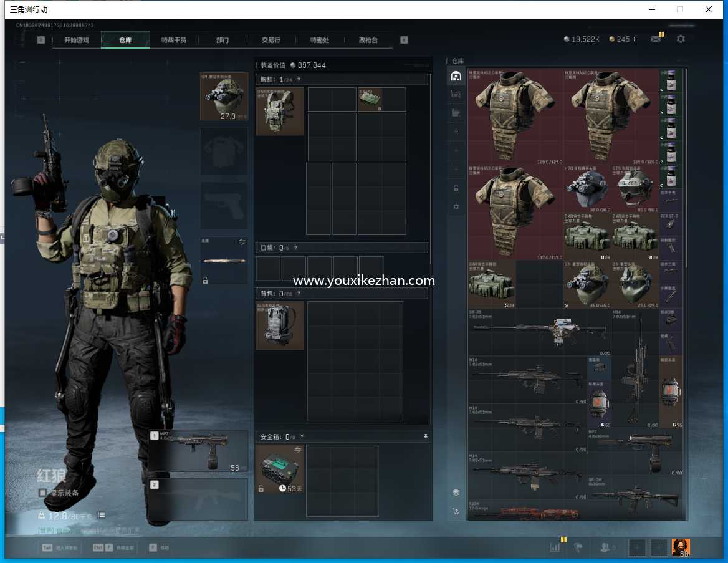The width and height of the screenshot is (728, 563).
Task: Click the stacked layers icon in sidebar
Action: [x=456, y=493]
